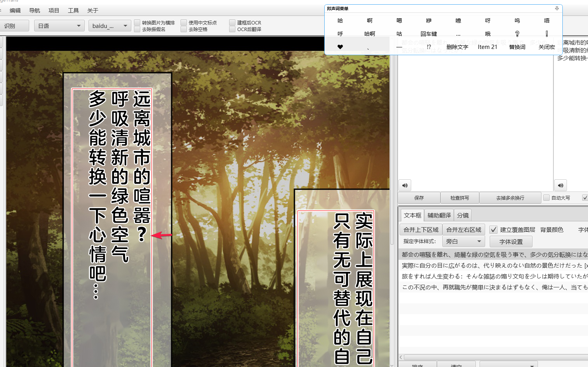This screenshot has height=367, width=588.
Task: Open the 工具 menu
Action: 73,10
